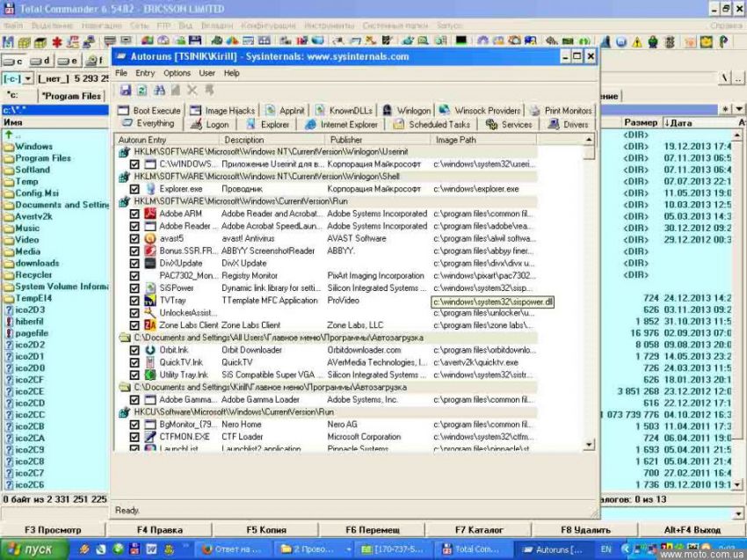The height and width of the screenshot is (560, 747).
Task: Click the F7 Каталог button
Action: [x=479, y=529]
